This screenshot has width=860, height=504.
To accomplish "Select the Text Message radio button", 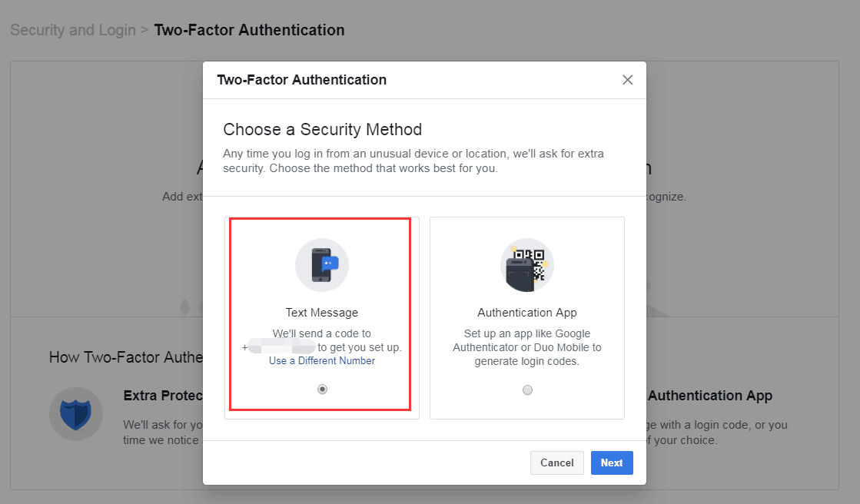I will (321, 389).
